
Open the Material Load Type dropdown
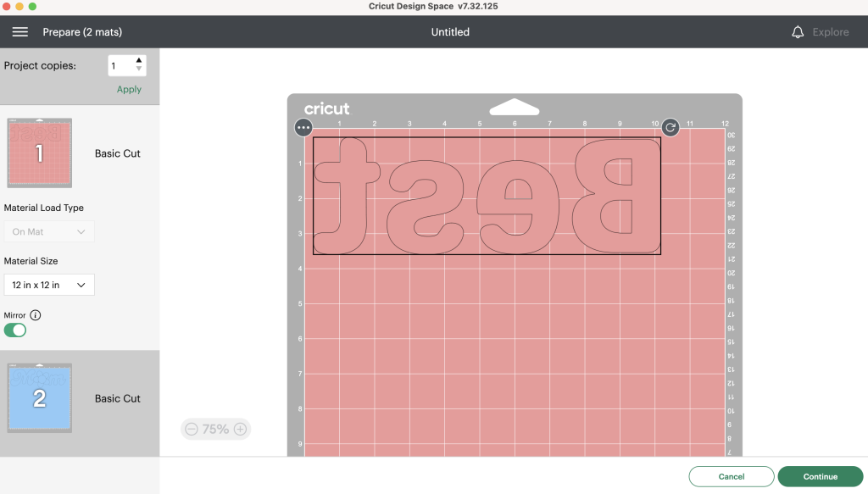tap(49, 232)
